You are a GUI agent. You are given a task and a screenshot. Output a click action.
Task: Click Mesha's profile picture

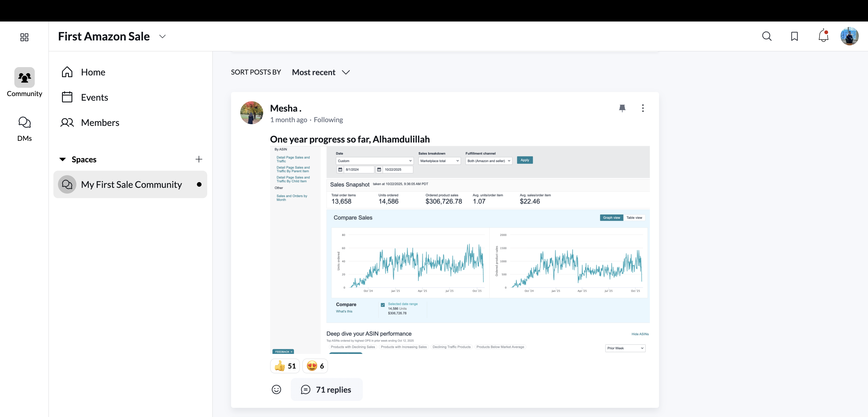[251, 113]
